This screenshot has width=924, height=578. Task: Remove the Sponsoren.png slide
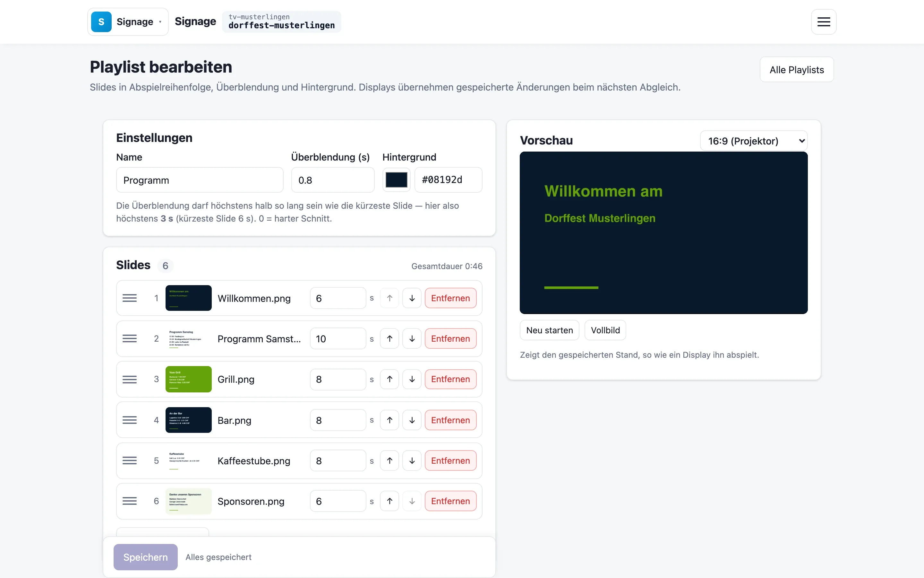point(450,501)
